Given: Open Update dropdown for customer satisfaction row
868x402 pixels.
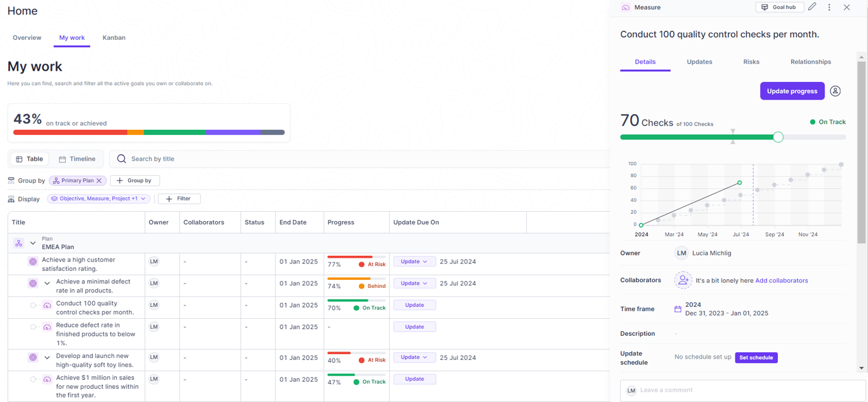Looking at the screenshot, I should coord(414,261).
